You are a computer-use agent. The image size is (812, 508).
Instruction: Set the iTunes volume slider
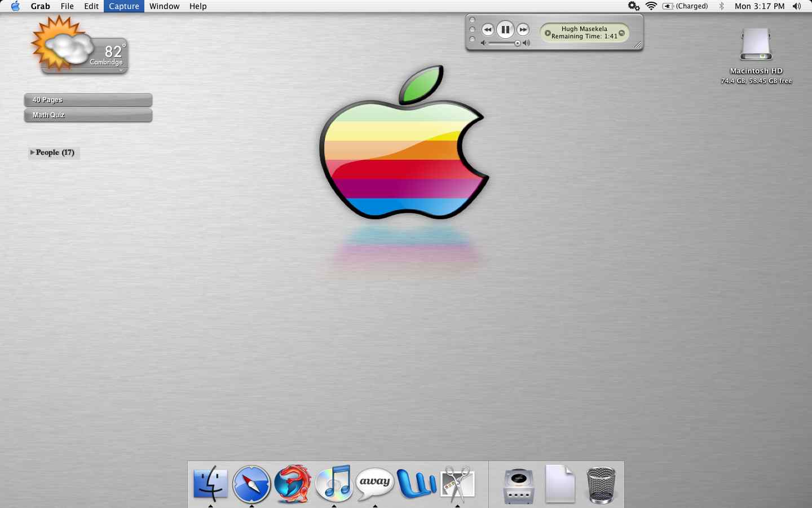[517, 43]
